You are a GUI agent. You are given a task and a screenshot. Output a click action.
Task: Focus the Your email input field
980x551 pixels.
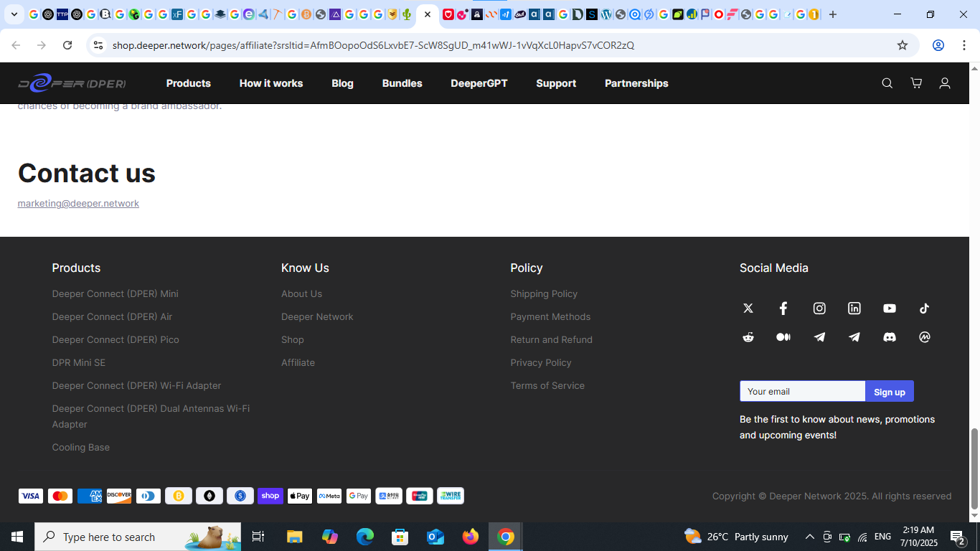coord(803,391)
